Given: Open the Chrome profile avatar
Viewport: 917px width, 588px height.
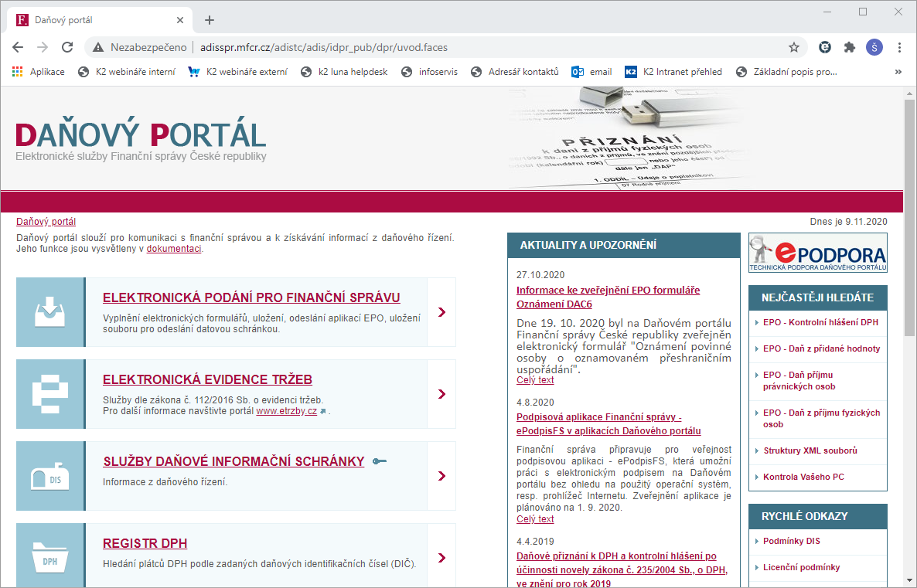Looking at the screenshot, I should [x=874, y=47].
